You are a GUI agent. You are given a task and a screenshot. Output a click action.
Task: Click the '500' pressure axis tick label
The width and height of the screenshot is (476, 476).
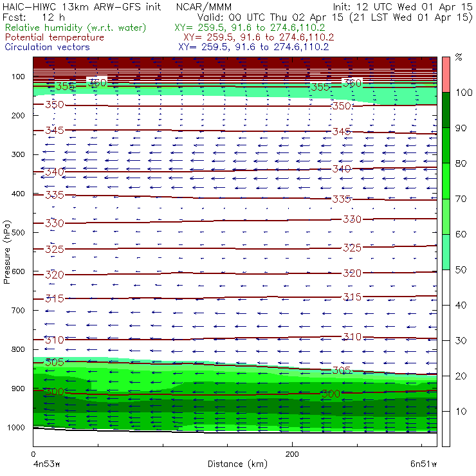pos(18,232)
